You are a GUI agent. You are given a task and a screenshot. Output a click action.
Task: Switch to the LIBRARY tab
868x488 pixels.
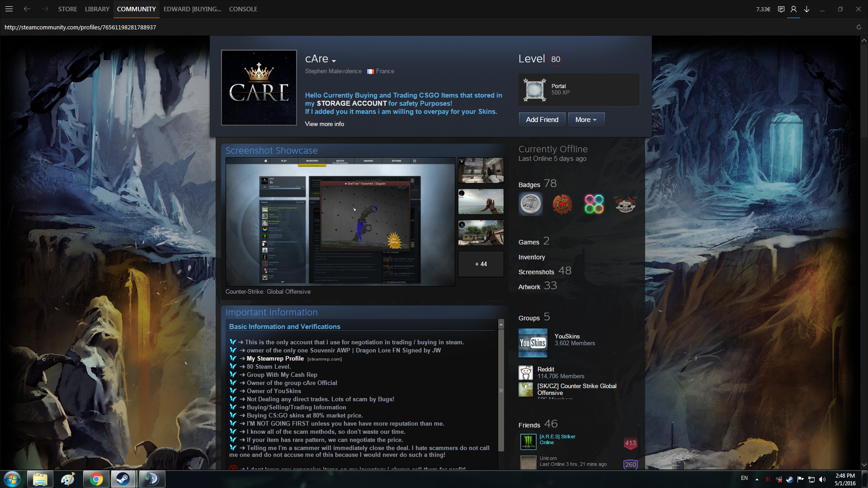(x=97, y=9)
